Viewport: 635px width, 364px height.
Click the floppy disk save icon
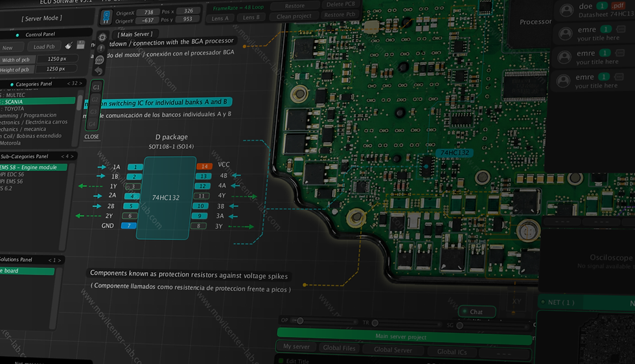coord(80,45)
